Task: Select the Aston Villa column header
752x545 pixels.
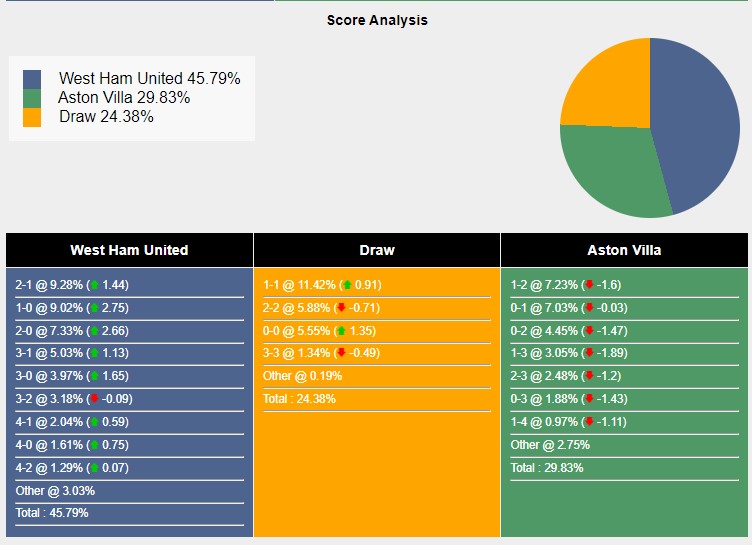Action: (x=624, y=250)
